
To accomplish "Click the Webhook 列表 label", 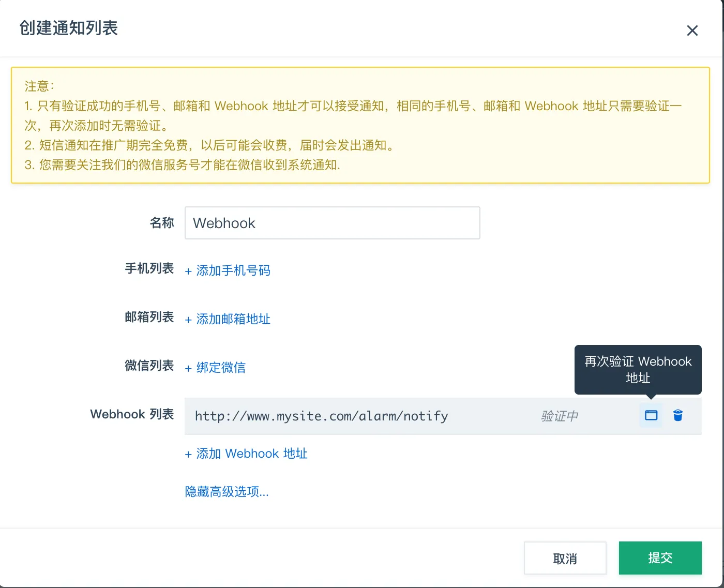I will pyautogui.click(x=132, y=414).
